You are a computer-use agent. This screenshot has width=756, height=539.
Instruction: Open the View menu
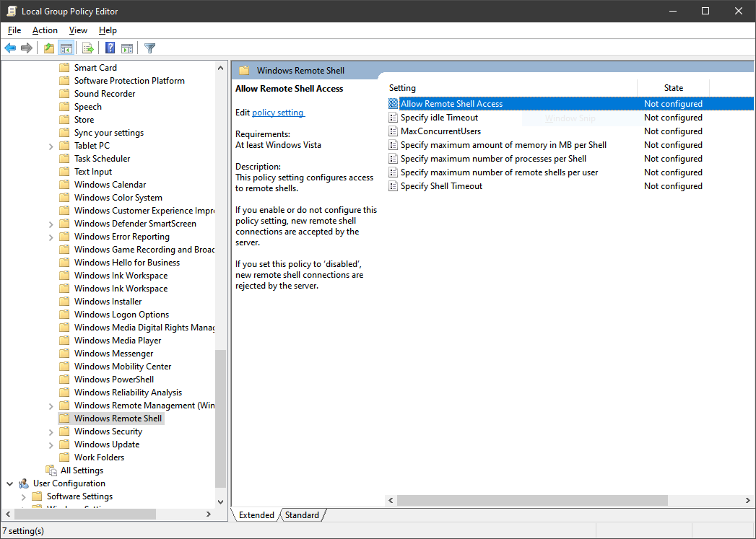[x=78, y=30]
